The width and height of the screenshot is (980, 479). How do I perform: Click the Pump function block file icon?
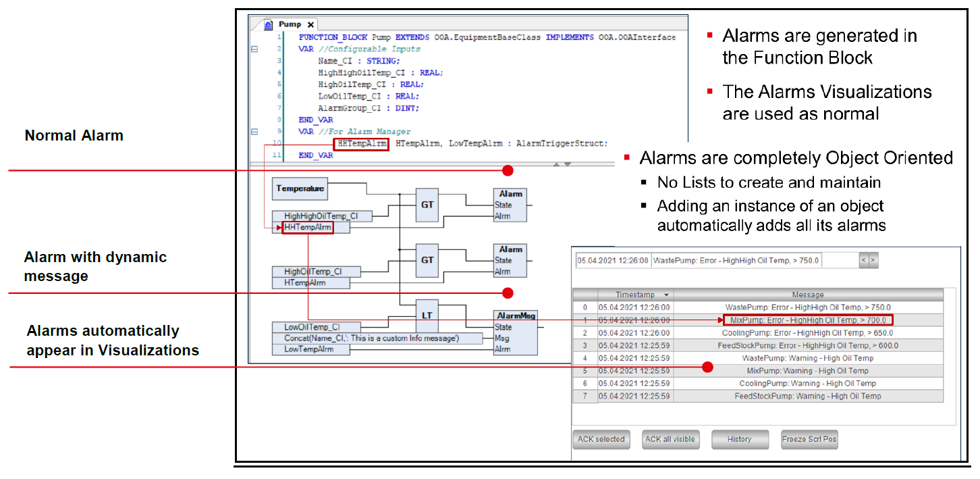point(268,24)
